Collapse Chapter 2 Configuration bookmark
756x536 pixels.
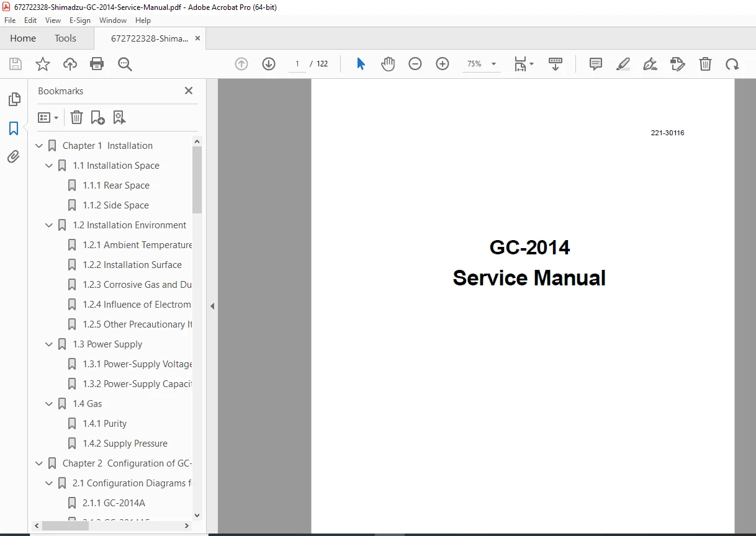click(x=39, y=463)
